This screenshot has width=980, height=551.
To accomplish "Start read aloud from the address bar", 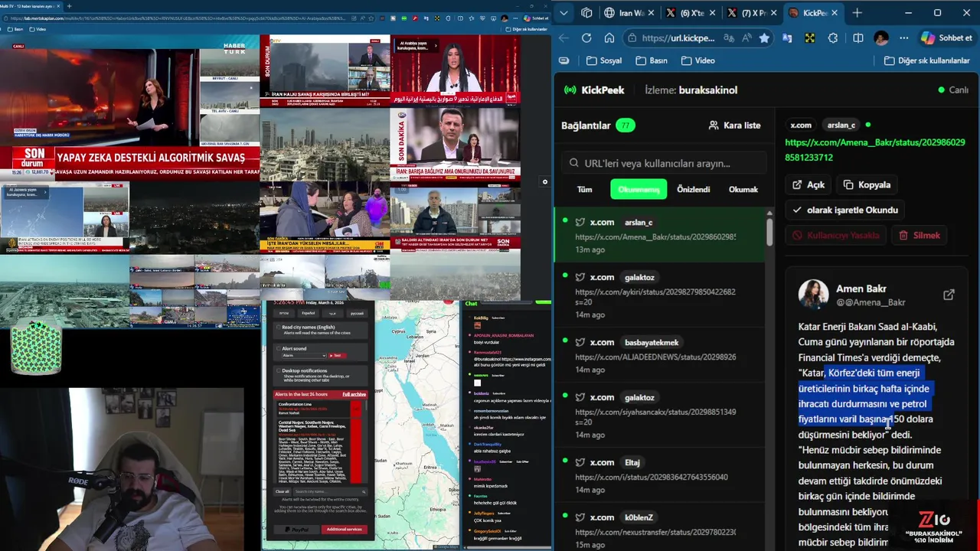I will pos(746,37).
